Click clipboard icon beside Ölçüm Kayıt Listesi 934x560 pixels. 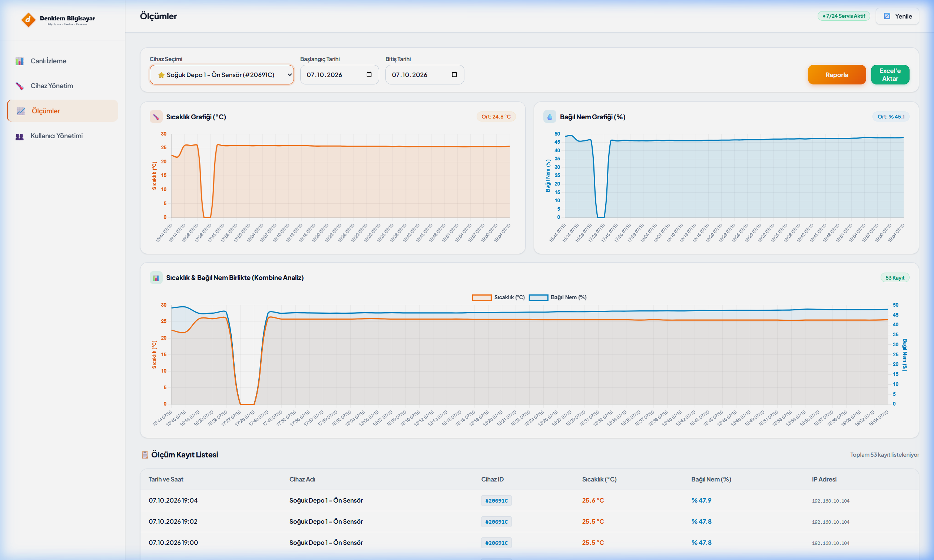coord(145,455)
